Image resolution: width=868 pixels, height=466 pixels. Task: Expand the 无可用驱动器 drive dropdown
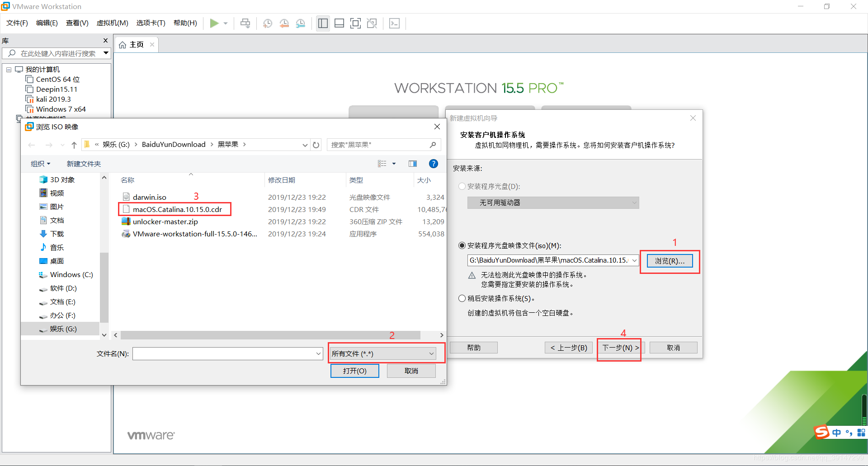pos(635,202)
